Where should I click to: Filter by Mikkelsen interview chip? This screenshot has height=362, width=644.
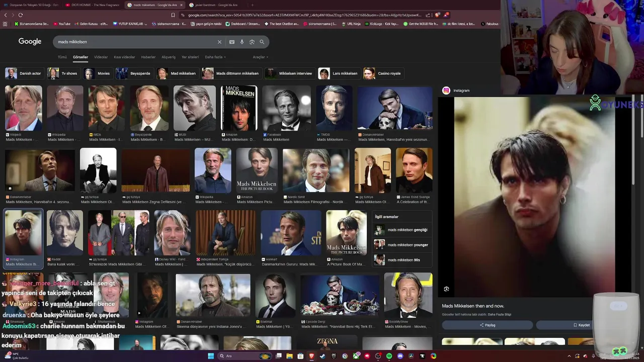(289, 73)
